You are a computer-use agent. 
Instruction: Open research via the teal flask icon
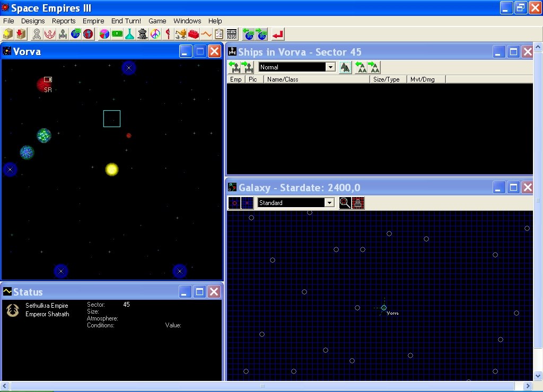pos(129,34)
